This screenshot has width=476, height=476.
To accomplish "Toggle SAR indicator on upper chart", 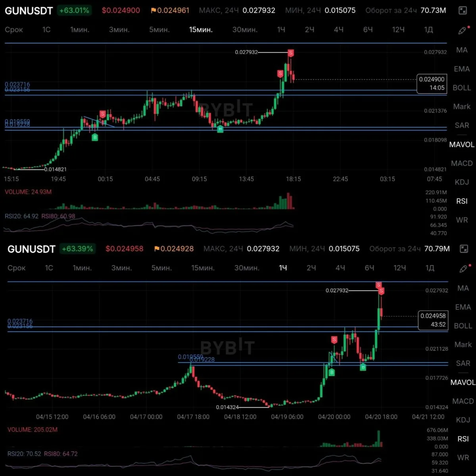I will click(x=462, y=125).
